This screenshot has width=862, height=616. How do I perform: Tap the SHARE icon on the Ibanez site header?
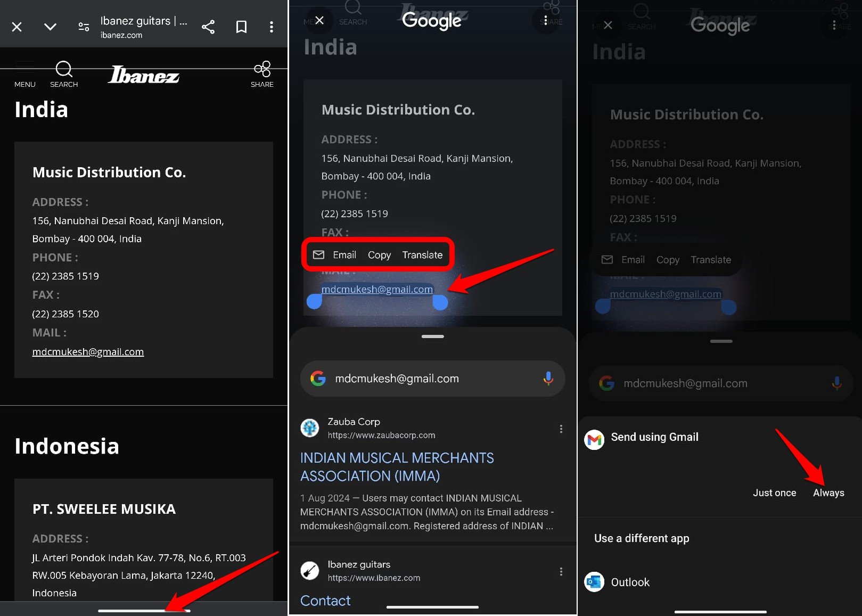click(261, 70)
